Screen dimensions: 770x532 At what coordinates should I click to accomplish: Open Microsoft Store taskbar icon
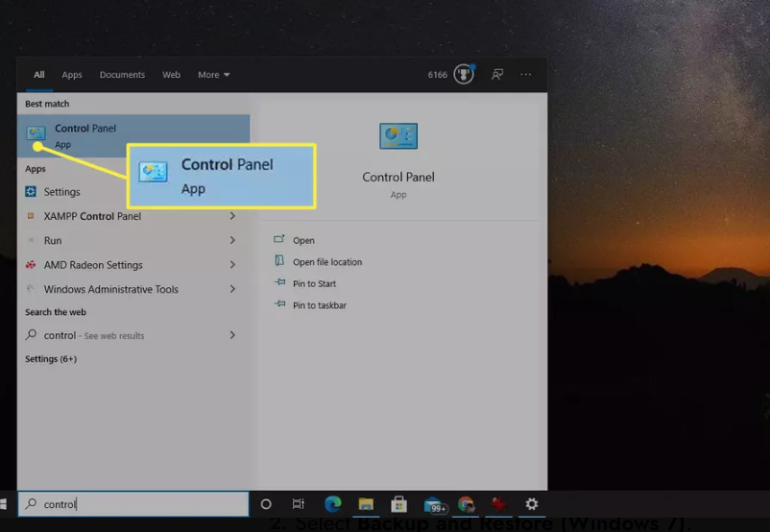(x=398, y=504)
